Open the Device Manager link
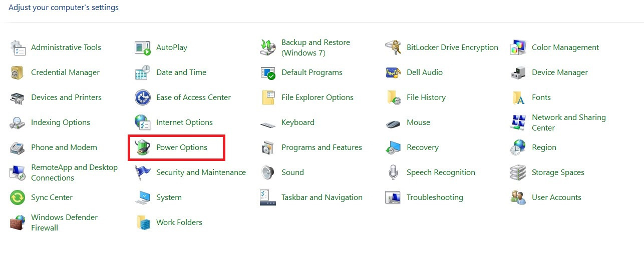644x278 pixels. point(560,72)
